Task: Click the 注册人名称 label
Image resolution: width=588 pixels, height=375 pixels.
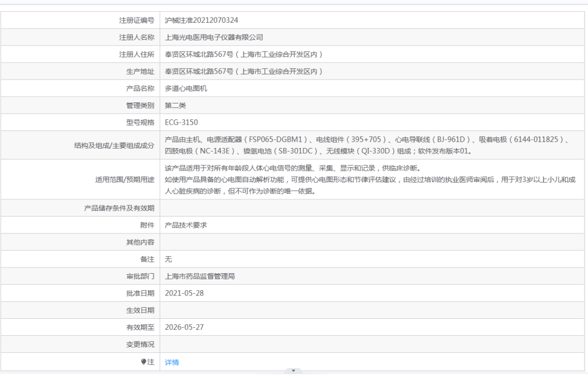Action: click(x=136, y=38)
